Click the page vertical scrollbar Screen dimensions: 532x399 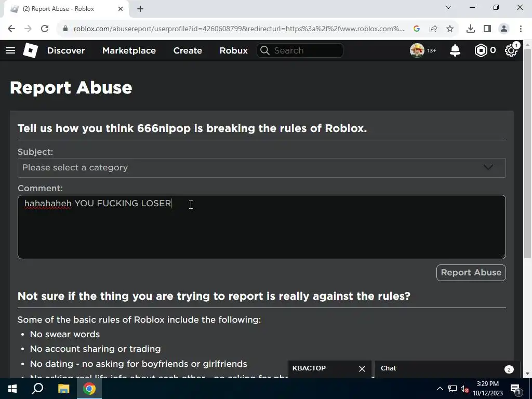[528, 153]
